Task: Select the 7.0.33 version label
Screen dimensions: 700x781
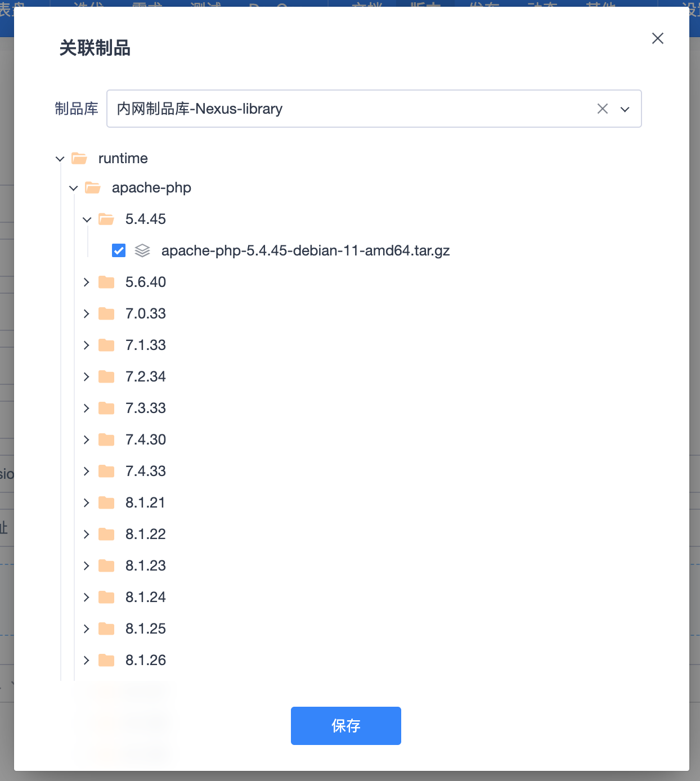Action: click(x=146, y=313)
